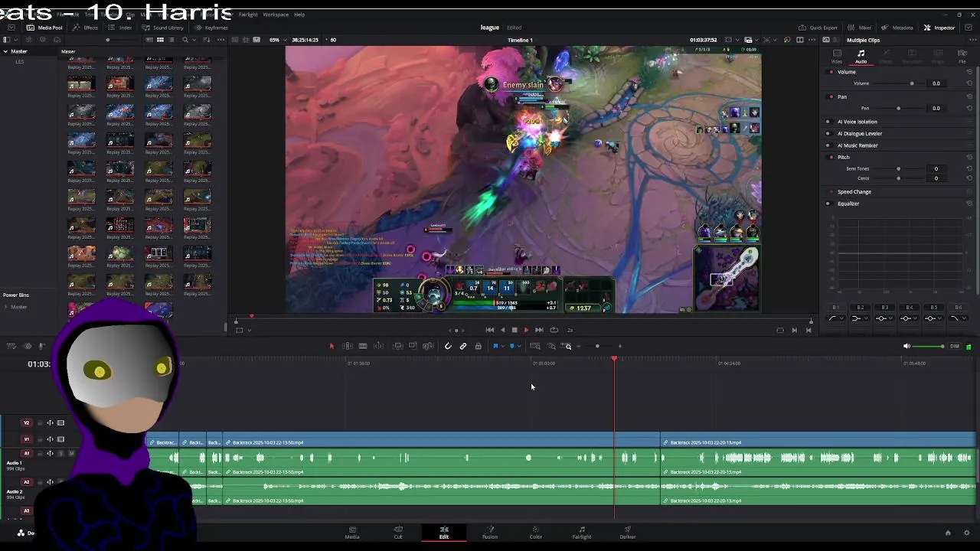Open the marker color dropdown

[x=519, y=346]
